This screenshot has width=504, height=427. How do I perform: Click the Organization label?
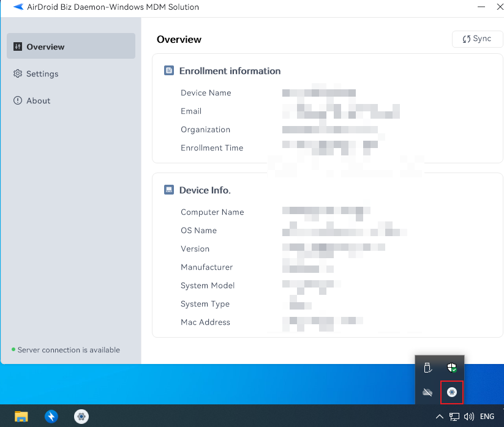[205, 129]
